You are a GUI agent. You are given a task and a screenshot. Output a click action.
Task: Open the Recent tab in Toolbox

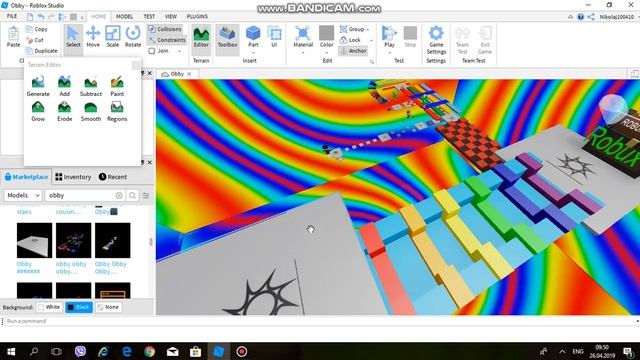113,177
